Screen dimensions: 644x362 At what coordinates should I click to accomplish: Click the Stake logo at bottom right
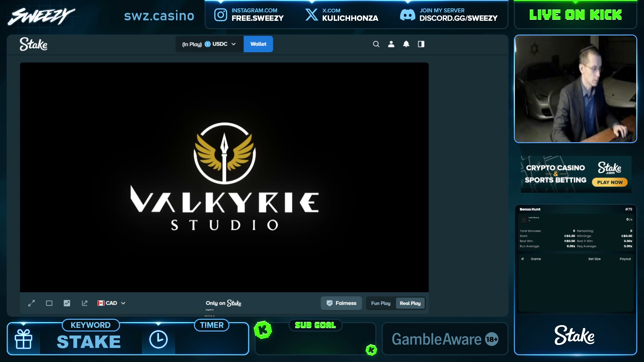(575, 335)
